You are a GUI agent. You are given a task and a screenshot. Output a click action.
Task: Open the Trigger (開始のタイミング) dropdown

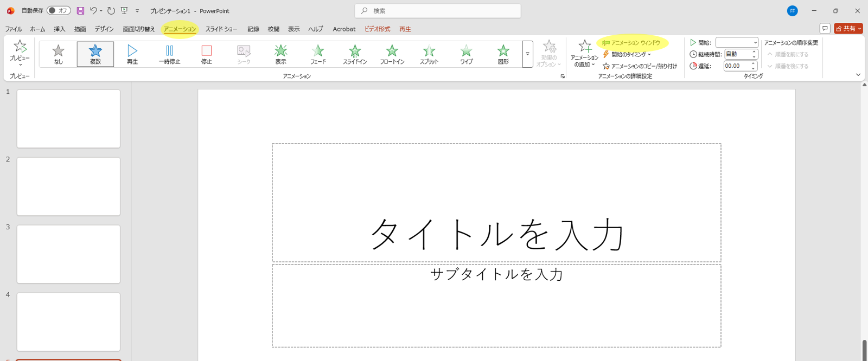[x=628, y=54]
